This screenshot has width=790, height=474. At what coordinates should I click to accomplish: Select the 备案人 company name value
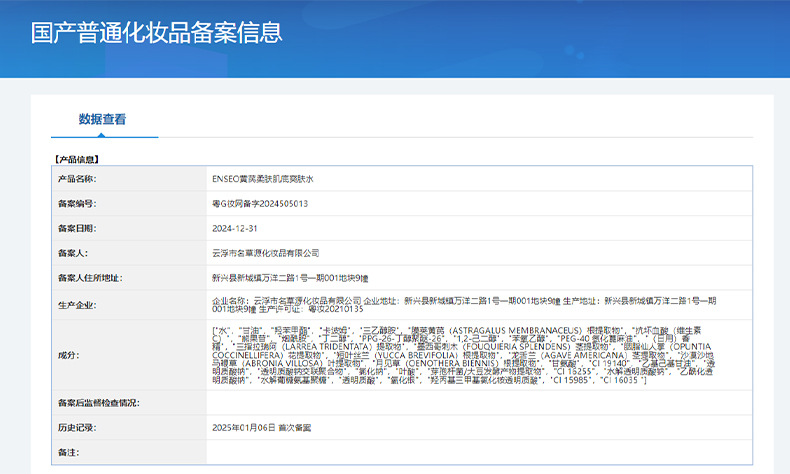click(266, 253)
